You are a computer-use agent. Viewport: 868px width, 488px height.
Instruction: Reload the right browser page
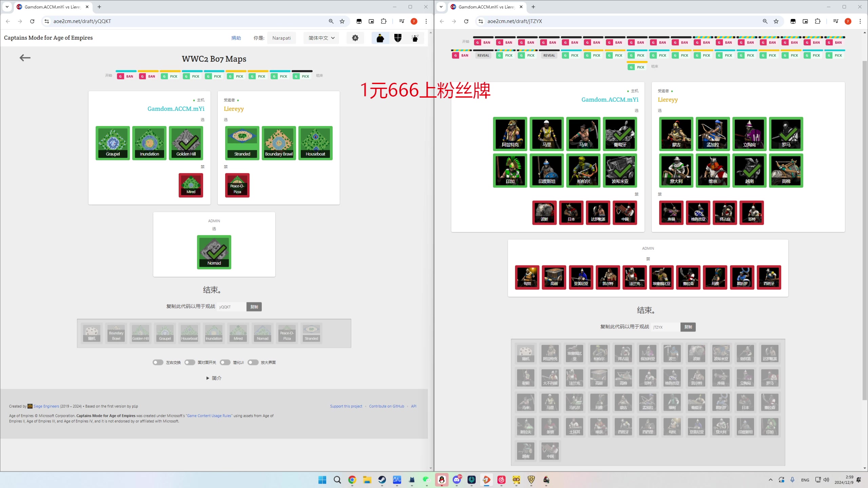[466, 21]
